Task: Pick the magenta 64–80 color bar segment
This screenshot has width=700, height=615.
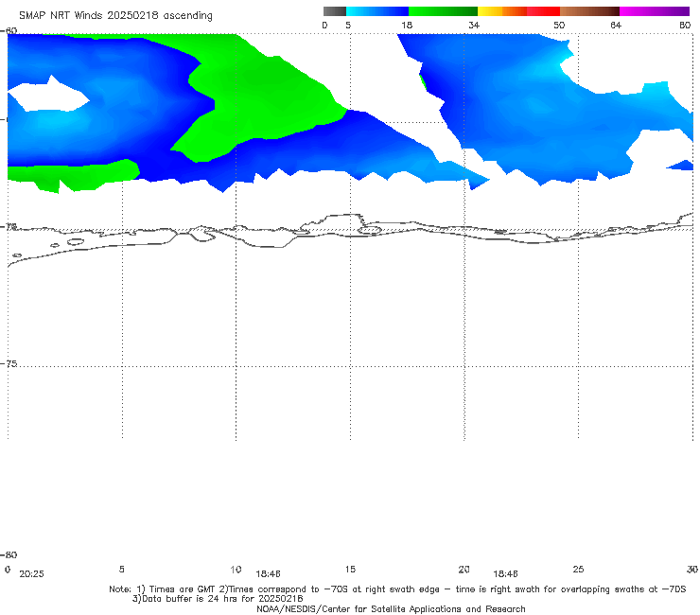Action: (655, 11)
